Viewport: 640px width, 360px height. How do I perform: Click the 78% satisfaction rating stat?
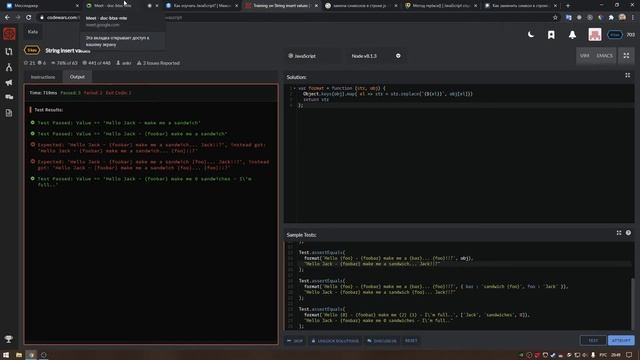(64, 63)
